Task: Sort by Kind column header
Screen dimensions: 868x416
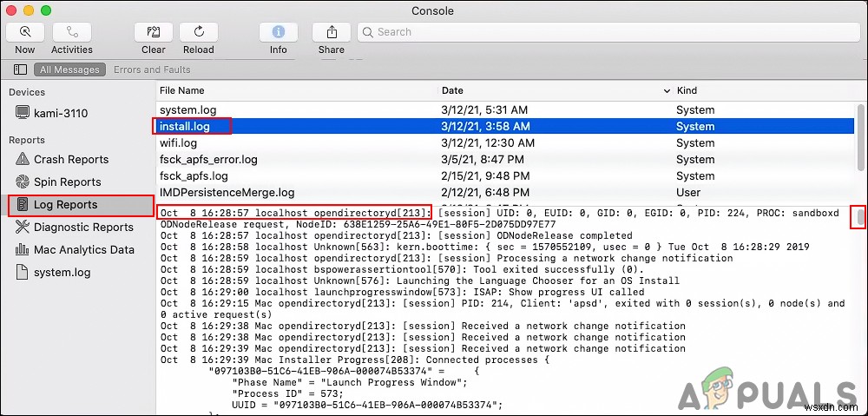Action: pos(687,90)
